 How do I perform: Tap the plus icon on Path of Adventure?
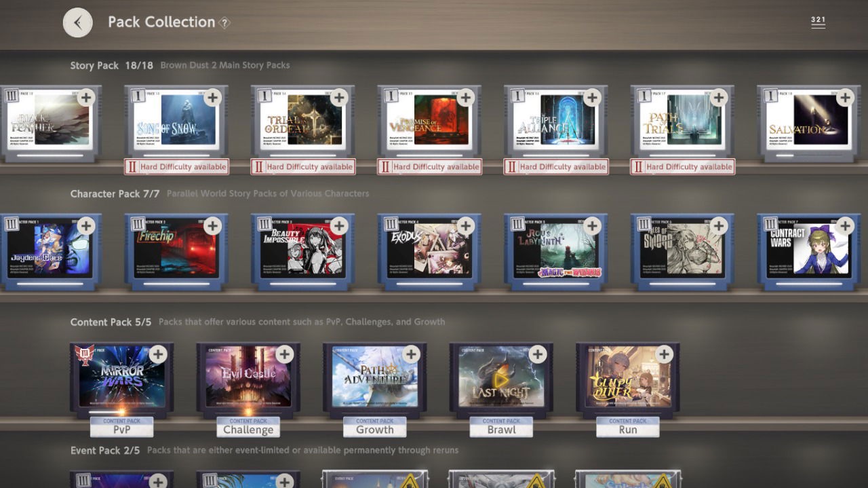[411, 354]
